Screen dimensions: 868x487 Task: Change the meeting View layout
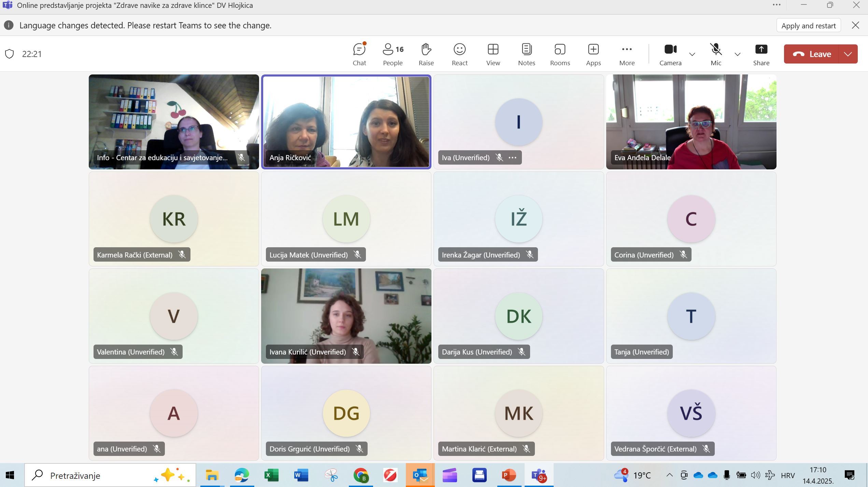click(x=493, y=54)
